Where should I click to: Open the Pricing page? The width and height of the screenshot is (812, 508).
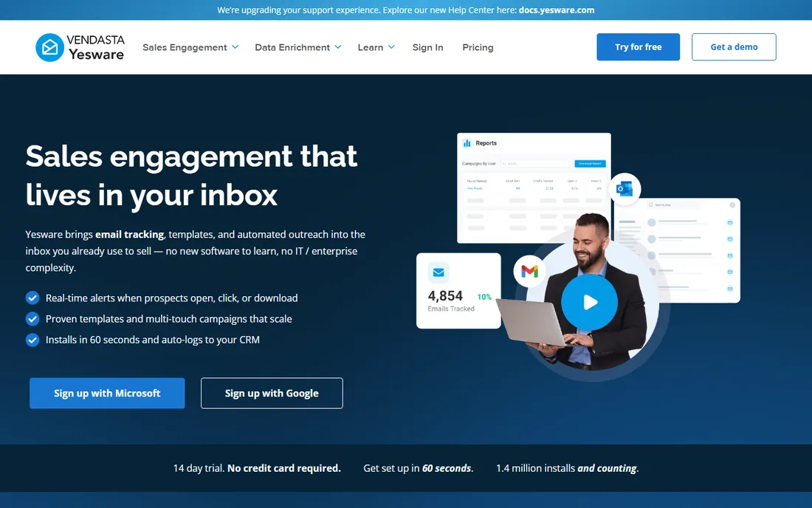(x=478, y=47)
